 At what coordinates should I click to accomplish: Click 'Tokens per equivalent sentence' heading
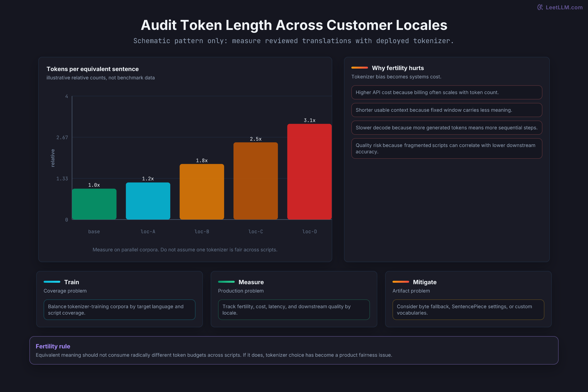point(93,69)
